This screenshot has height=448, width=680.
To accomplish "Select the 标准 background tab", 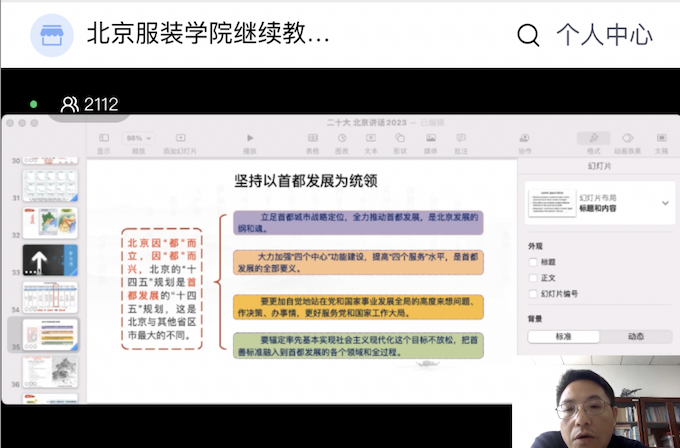I will (564, 337).
